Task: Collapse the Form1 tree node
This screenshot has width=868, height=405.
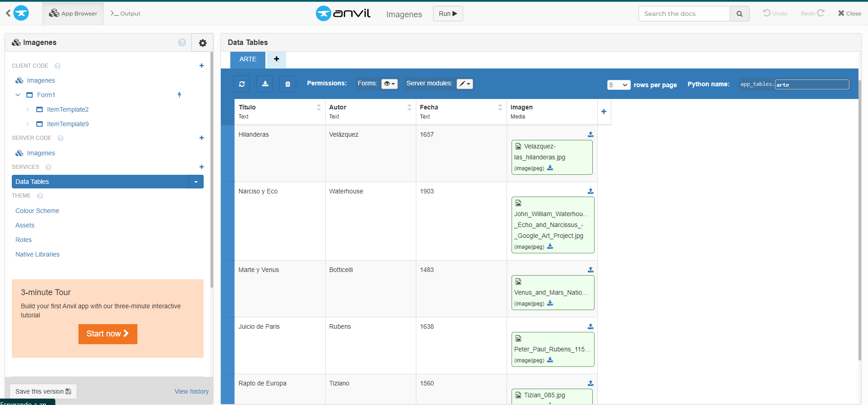Action: [18, 95]
